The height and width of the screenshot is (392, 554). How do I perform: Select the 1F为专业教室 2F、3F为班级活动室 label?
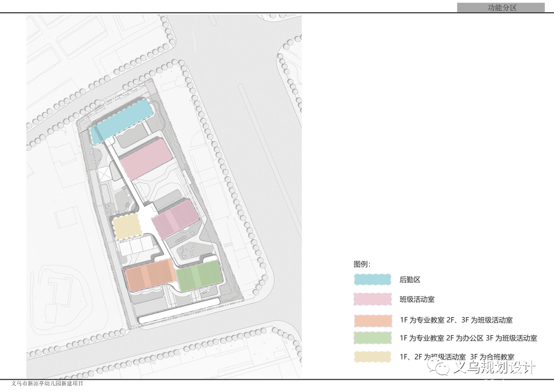pos(456,320)
